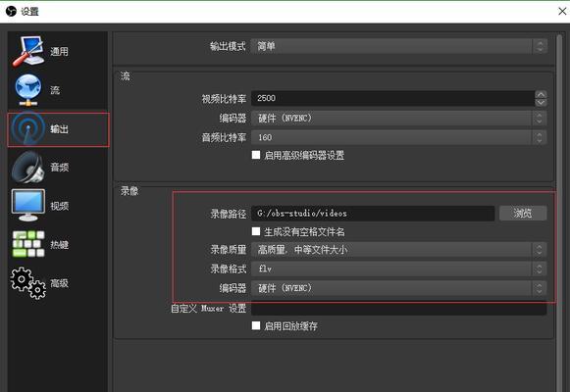Switch to the 通用 tab label

(59, 52)
